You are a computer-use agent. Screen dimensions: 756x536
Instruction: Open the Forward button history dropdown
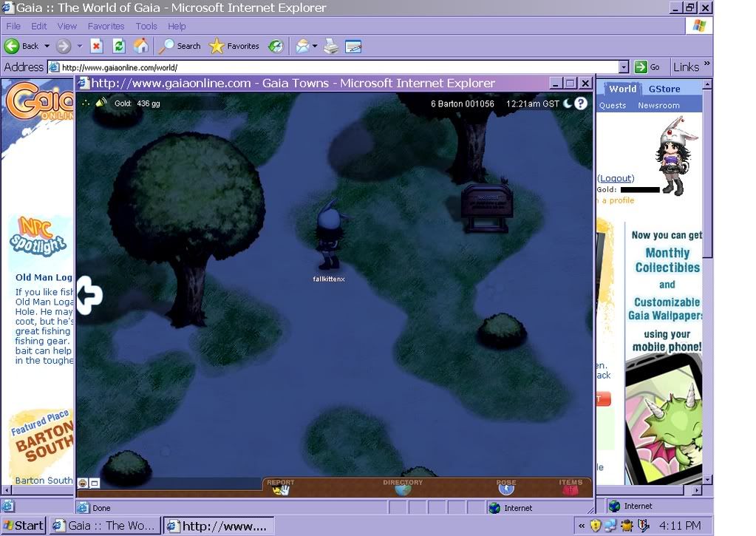80,47
